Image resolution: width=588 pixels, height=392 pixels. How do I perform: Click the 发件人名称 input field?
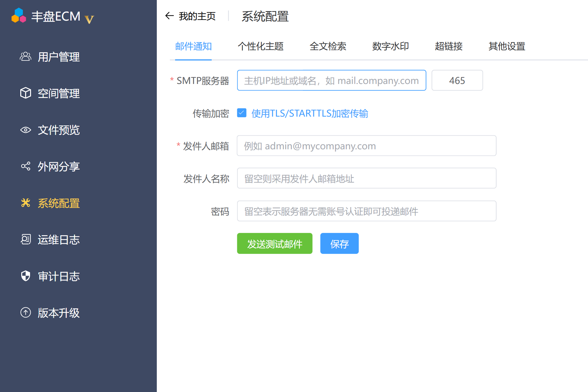pyautogui.click(x=367, y=178)
